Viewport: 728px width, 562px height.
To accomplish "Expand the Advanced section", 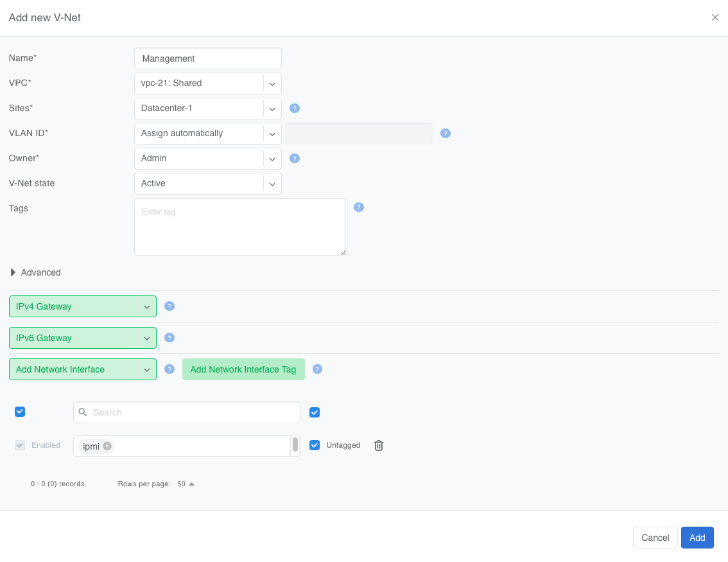I will coord(35,272).
